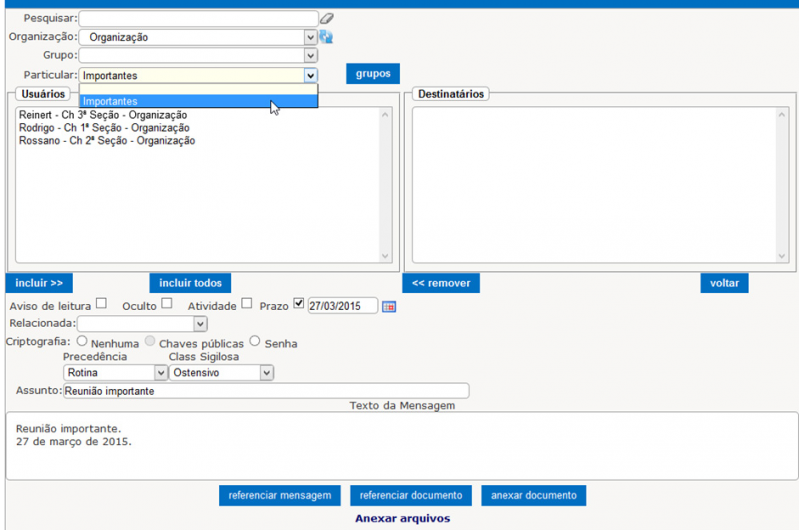Open the calendar picker beside Prazo date
Image resolution: width=799 pixels, height=530 pixels.
click(389, 306)
